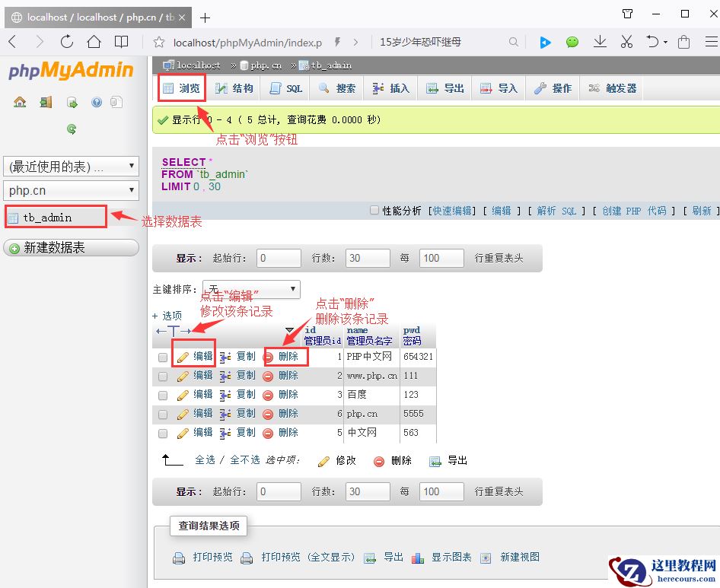Click the phpMyAdmin home icon
Viewport: 720px width, 588px height.
coord(20,102)
